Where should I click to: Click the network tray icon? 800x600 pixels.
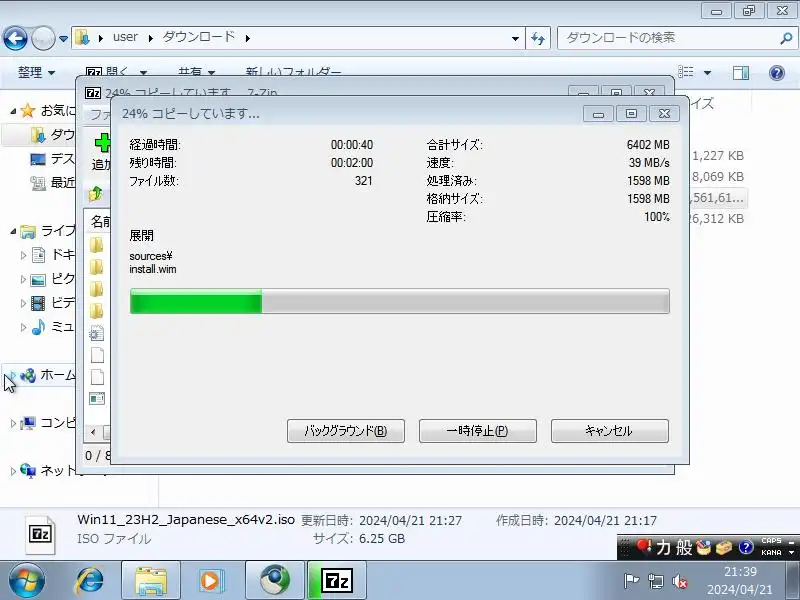655,581
